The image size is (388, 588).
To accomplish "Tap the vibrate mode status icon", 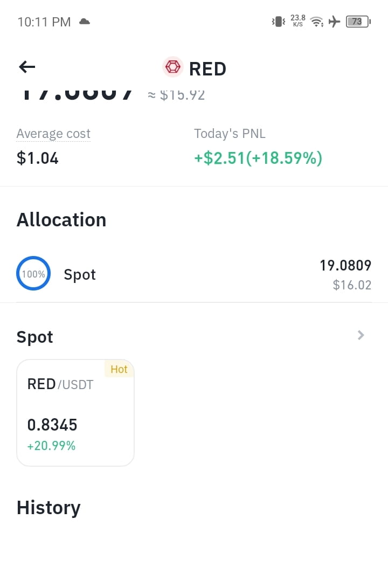I will 278,22.
